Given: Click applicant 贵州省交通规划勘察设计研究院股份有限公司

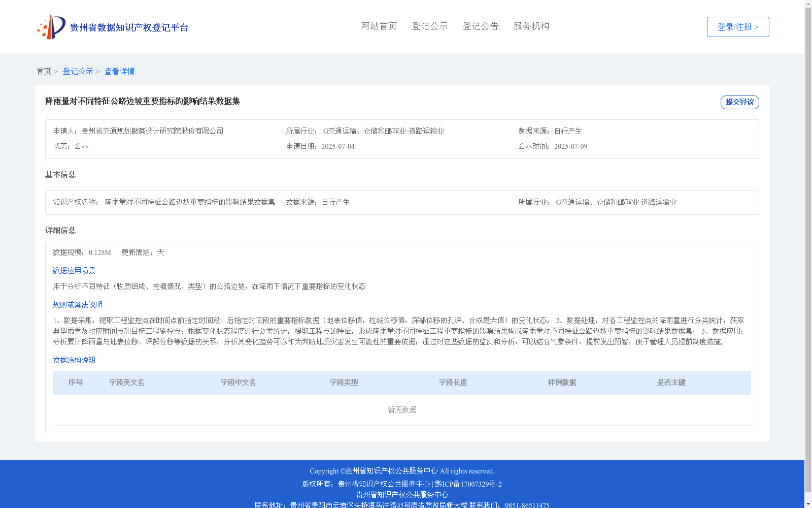Looking at the screenshot, I should 153,131.
